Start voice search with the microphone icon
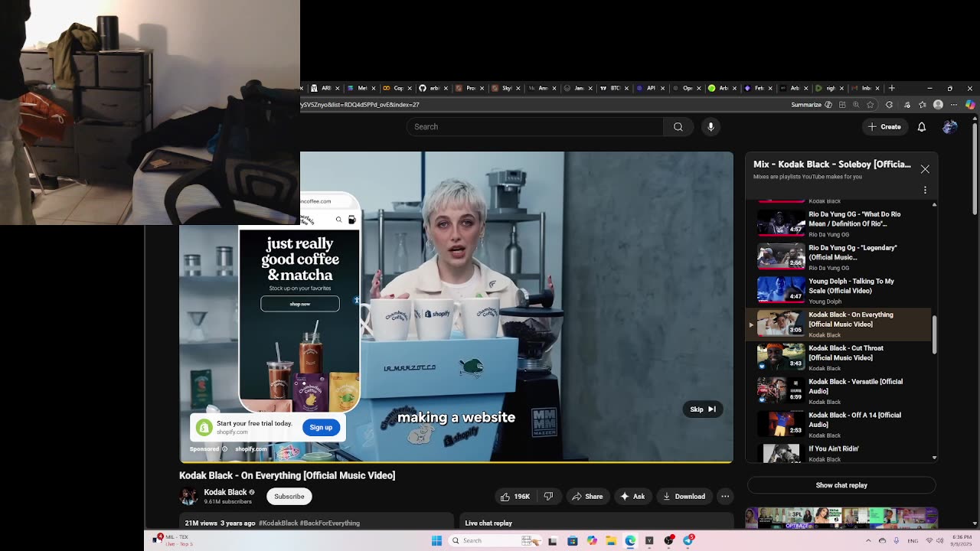980x551 pixels. (710, 127)
